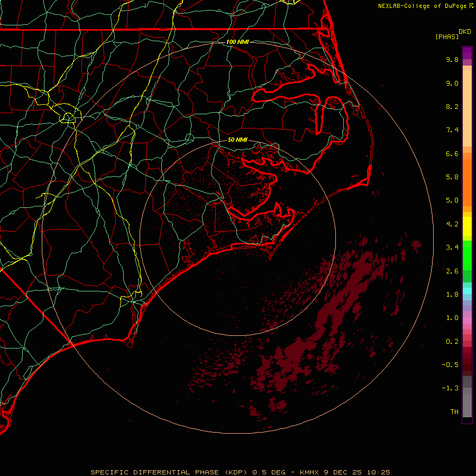Viewport: 476px width, 476px height.
Task: Pick the bright green band of the color bar
Action: pyautogui.click(x=467, y=255)
